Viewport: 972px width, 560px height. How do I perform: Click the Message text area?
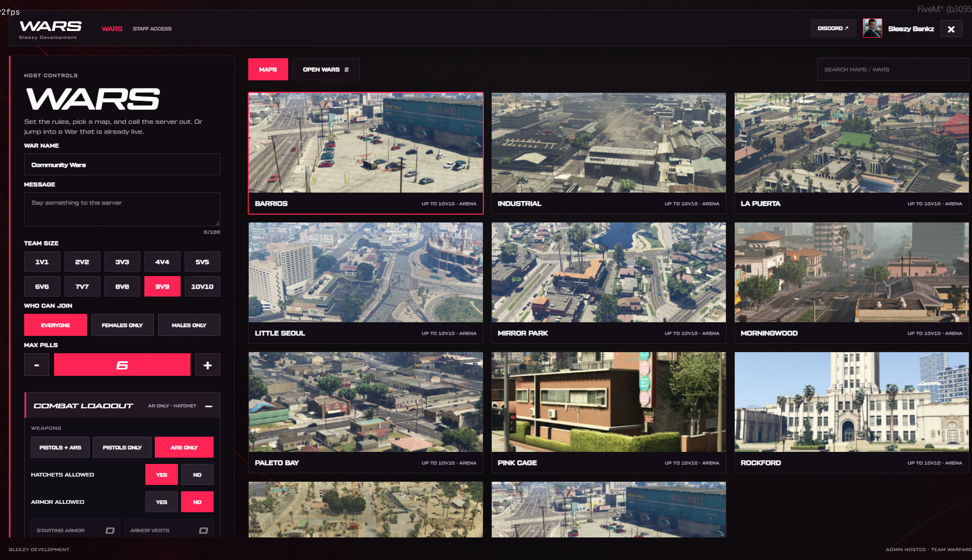pyautogui.click(x=122, y=209)
